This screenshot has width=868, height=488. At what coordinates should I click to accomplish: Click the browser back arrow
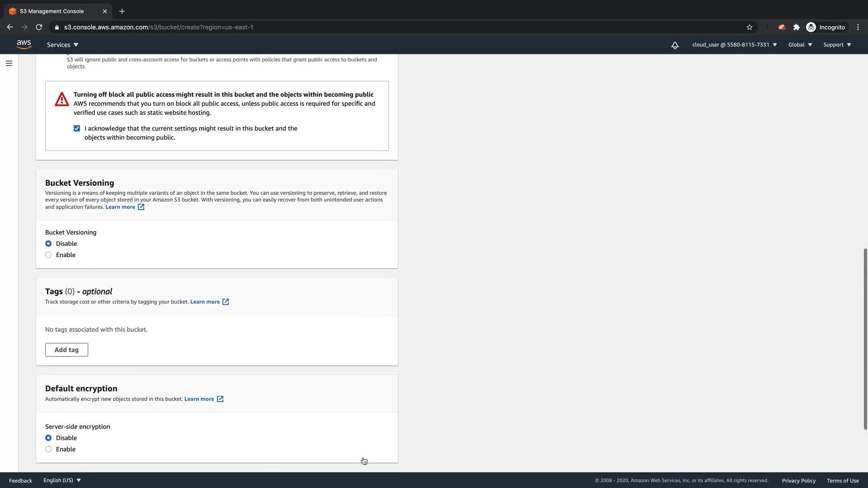(x=10, y=27)
